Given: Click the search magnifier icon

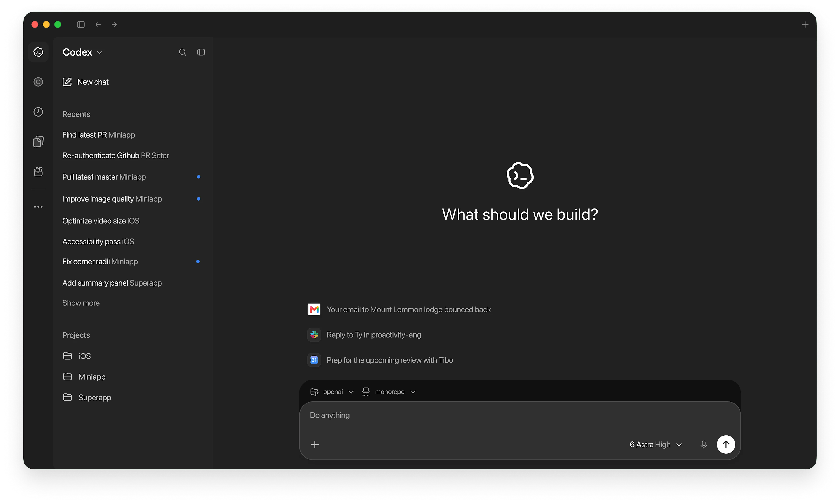Looking at the screenshot, I should click(x=182, y=52).
